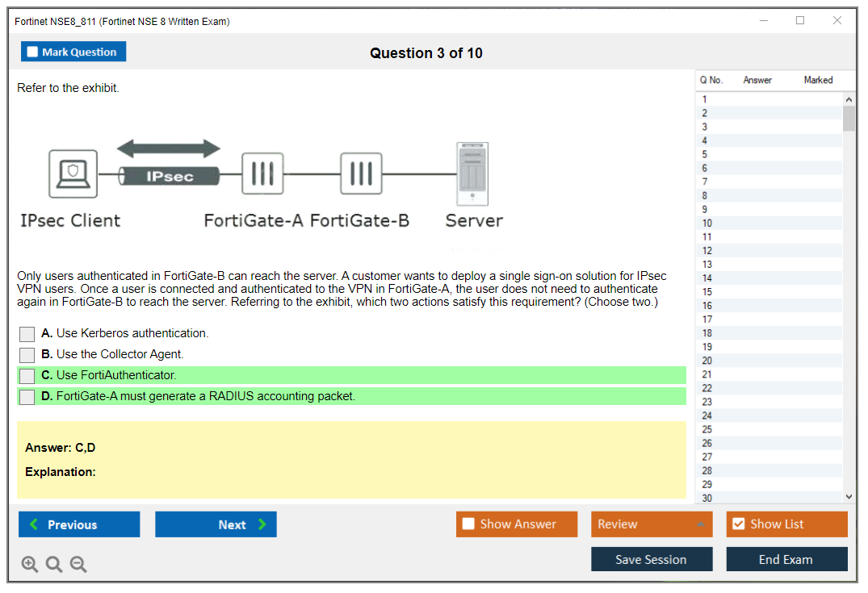
Task: Select answer A Kerberos authentication checkbox
Action: click(x=27, y=334)
